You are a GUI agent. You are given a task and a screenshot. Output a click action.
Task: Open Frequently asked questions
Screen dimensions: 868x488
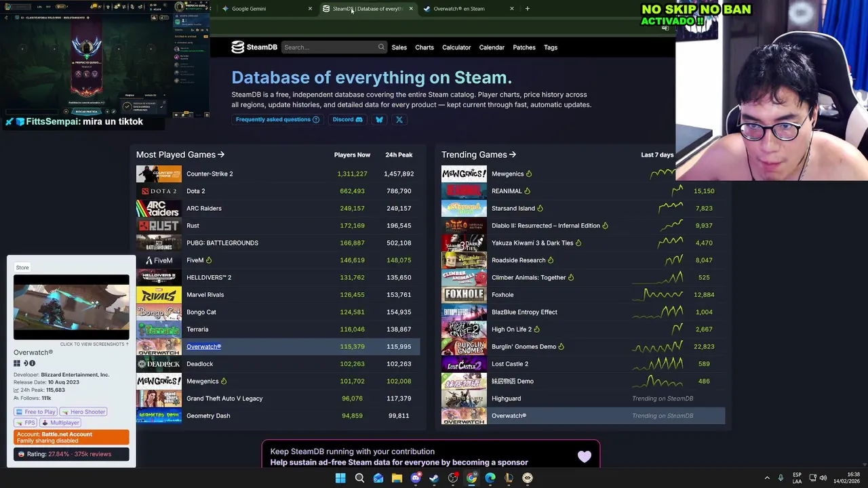277,120
